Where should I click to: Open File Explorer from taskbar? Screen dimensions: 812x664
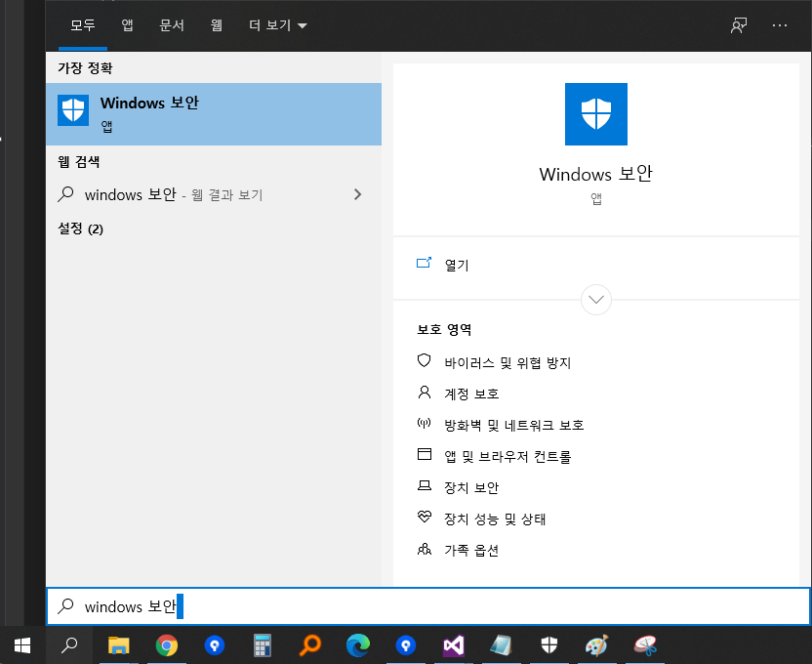point(119,645)
